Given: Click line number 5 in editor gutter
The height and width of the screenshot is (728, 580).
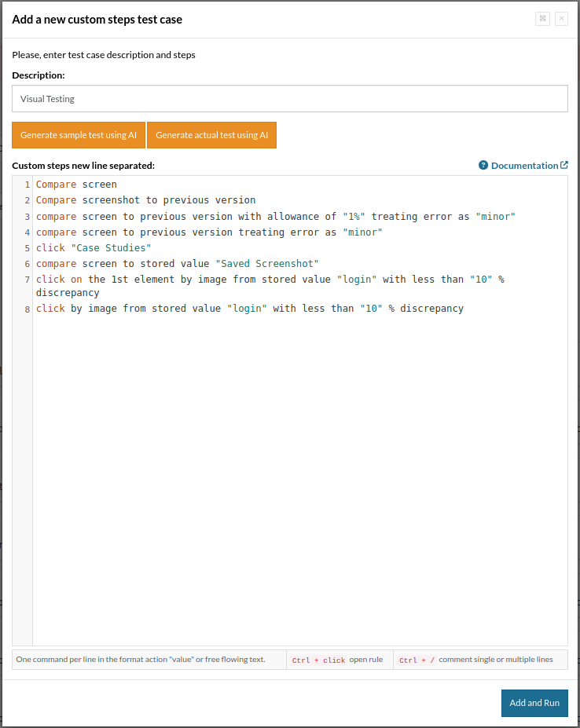Looking at the screenshot, I should pos(27,248).
